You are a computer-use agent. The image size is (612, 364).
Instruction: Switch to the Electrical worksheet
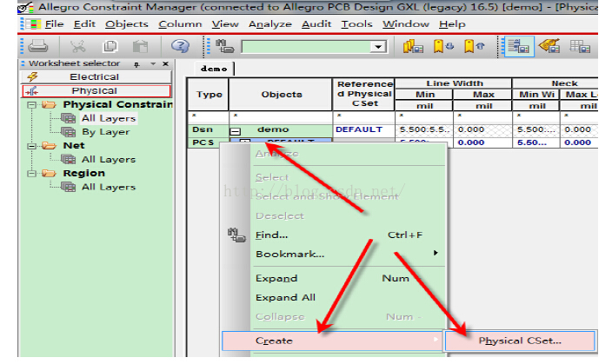(x=94, y=76)
